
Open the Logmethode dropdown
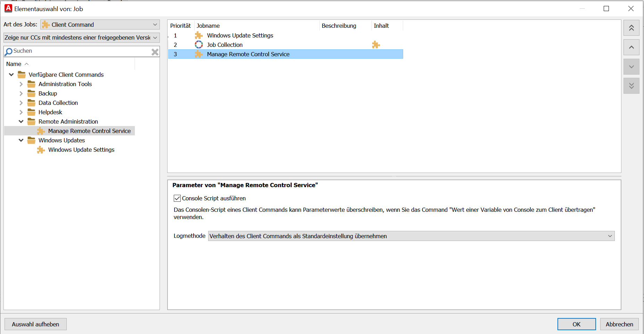click(x=411, y=236)
